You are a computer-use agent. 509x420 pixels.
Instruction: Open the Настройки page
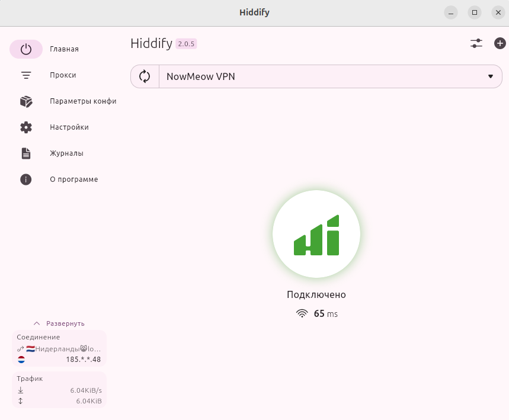(x=69, y=127)
